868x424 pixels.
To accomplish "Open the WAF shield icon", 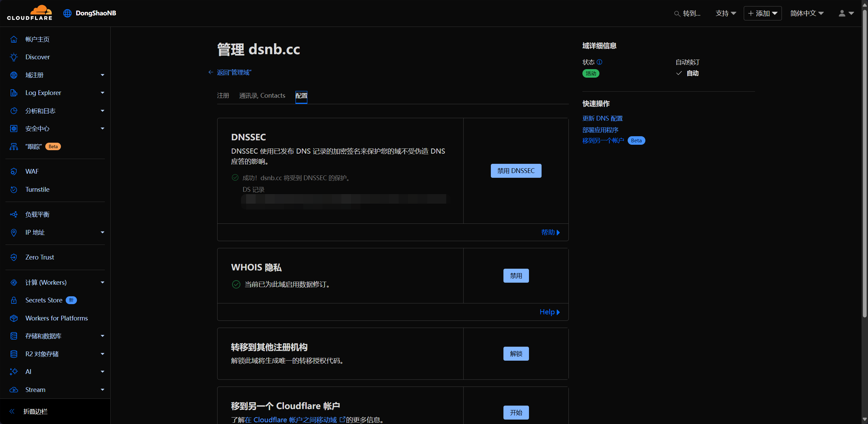I will coord(14,171).
